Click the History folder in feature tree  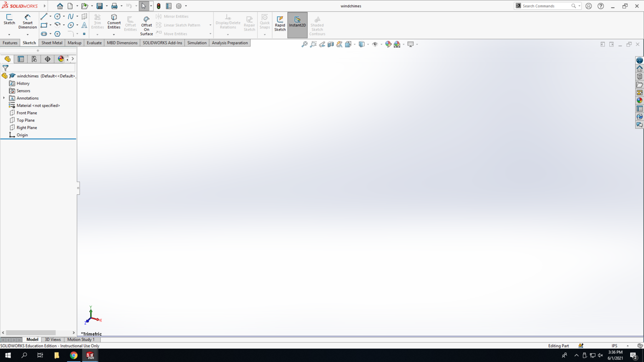click(x=23, y=84)
